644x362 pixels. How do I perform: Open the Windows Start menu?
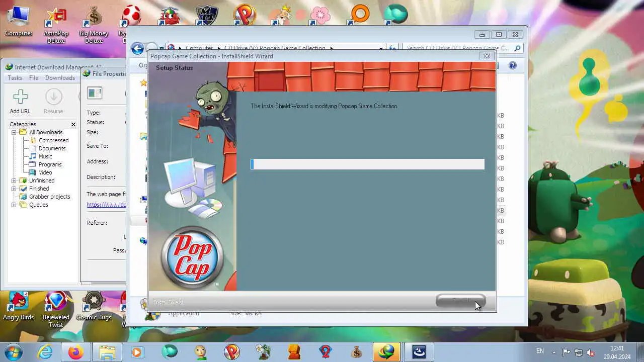pos(14,351)
